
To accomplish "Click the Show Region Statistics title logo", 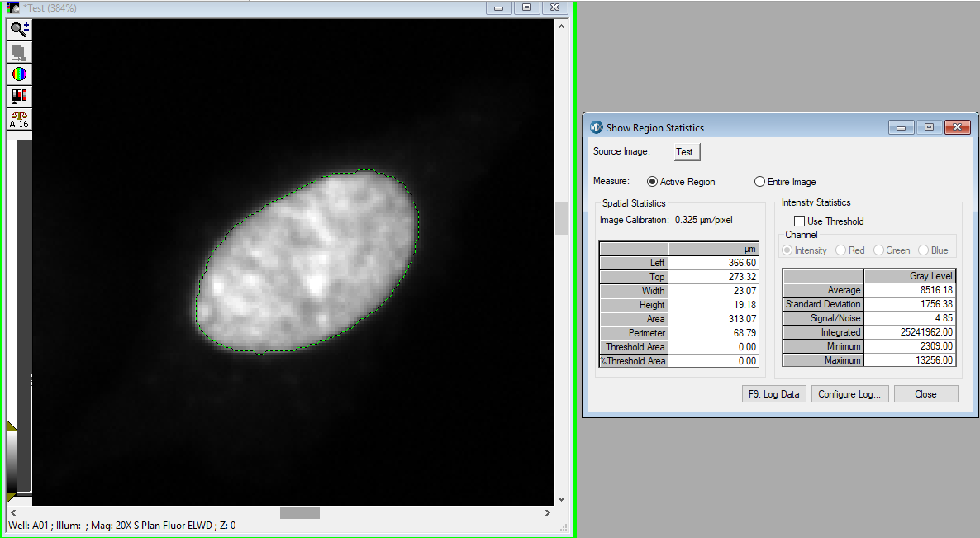I will point(597,127).
